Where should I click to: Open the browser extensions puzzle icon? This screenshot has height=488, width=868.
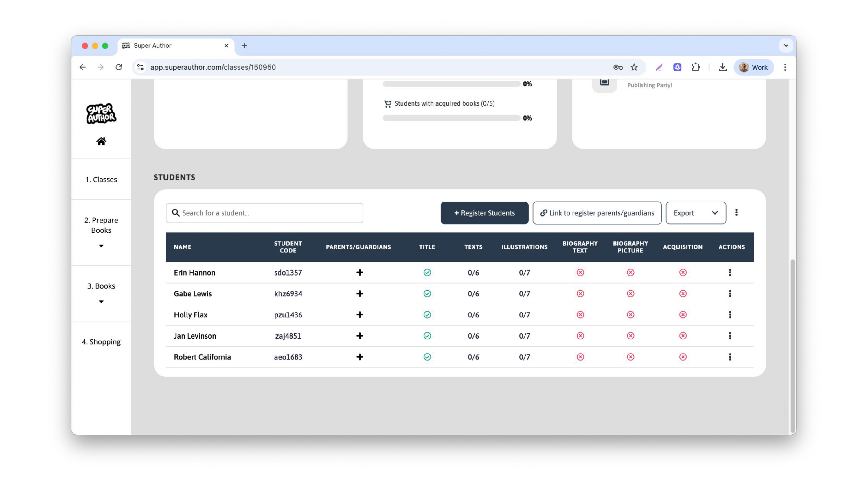(x=696, y=67)
